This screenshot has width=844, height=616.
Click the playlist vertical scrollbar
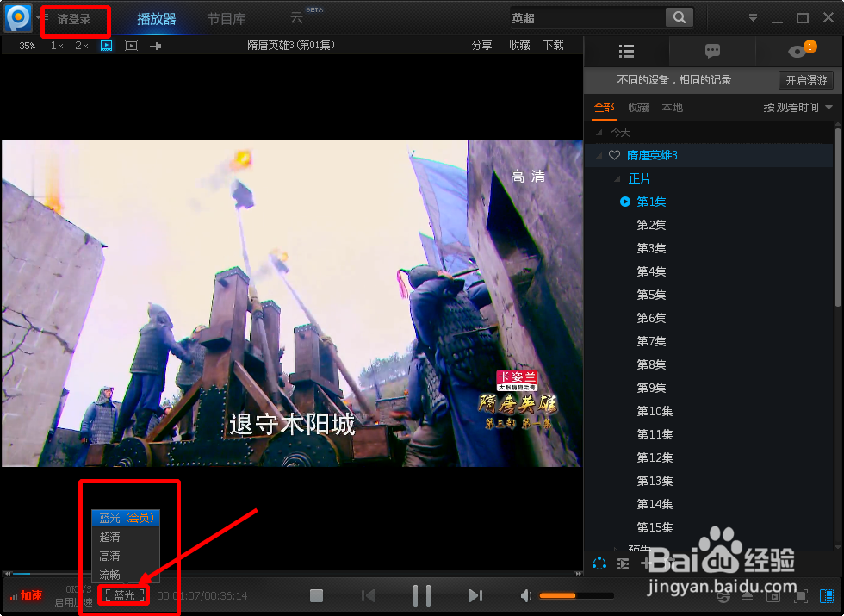coord(838,218)
